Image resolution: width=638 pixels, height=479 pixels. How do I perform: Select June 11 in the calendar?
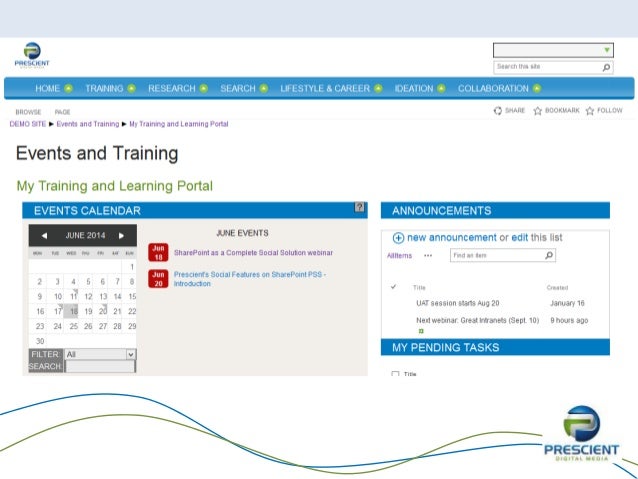coord(73,296)
